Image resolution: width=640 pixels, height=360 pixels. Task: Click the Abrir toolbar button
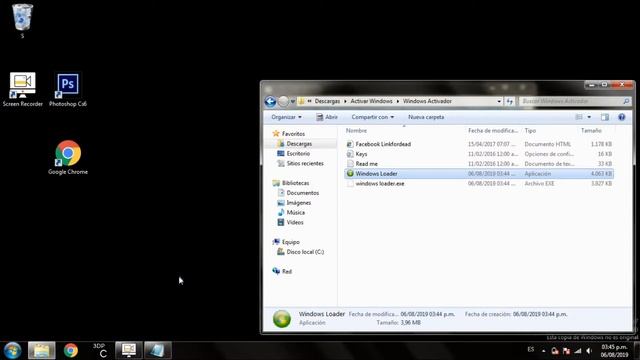(x=327, y=117)
